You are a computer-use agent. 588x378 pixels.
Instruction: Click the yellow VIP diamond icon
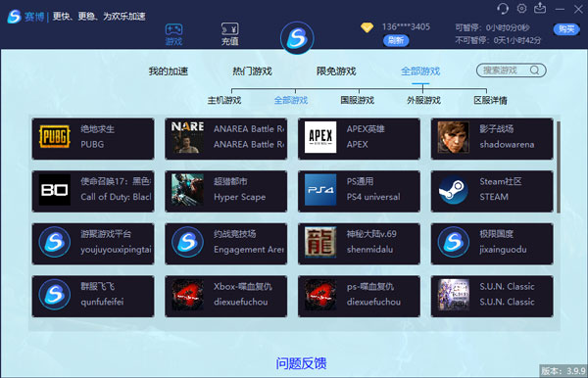[x=367, y=27]
